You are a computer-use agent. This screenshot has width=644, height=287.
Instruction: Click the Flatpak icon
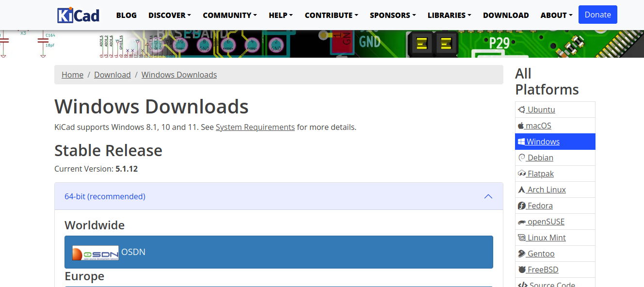522,174
